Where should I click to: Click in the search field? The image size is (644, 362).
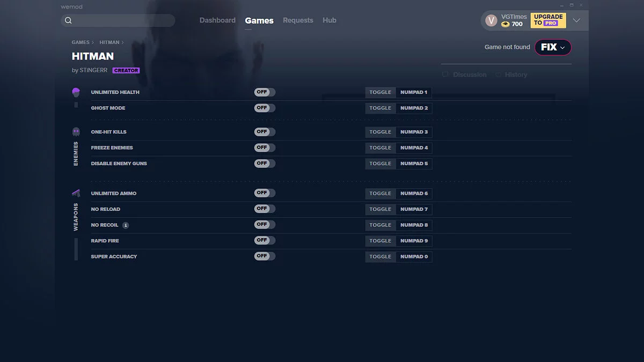(x=118, y=20)
